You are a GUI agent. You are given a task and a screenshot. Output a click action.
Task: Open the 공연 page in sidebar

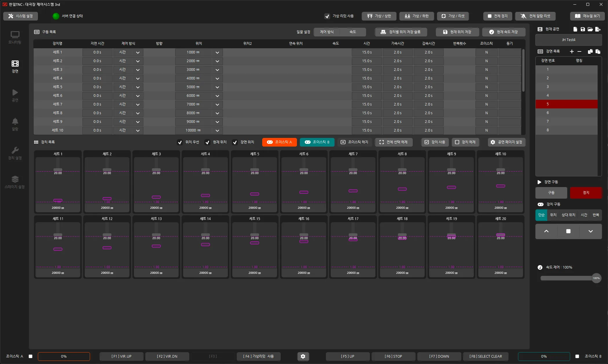[15, 95]
